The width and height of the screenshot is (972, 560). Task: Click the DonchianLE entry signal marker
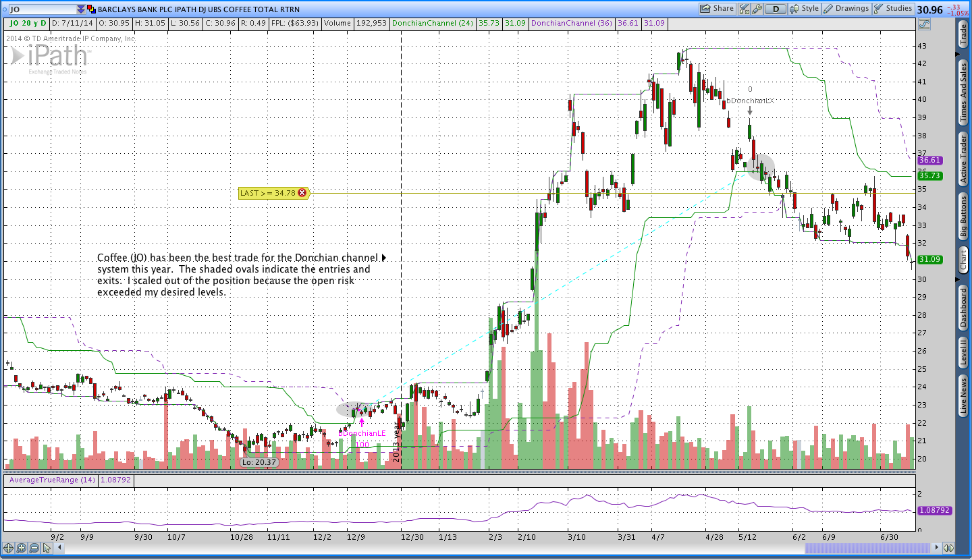click(362, 432)
